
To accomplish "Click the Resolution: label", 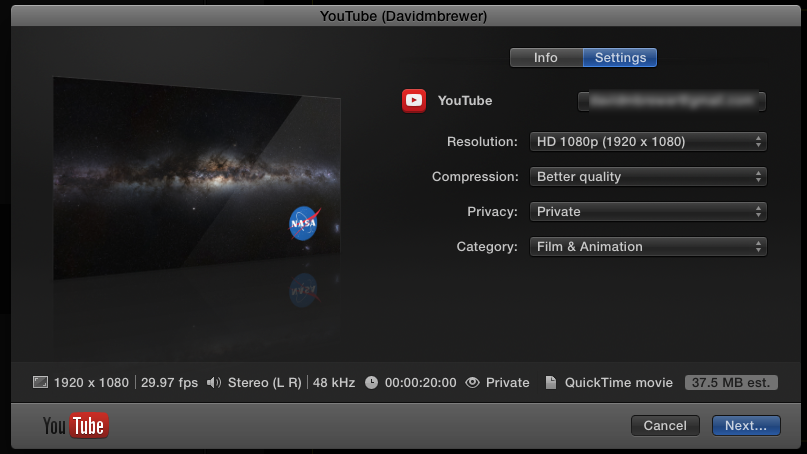I will [x=482, y=142].
